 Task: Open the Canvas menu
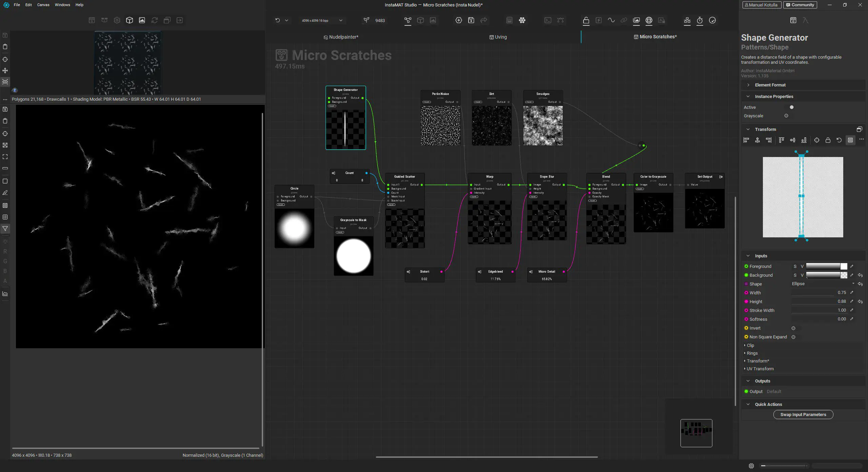coord(43,5)
